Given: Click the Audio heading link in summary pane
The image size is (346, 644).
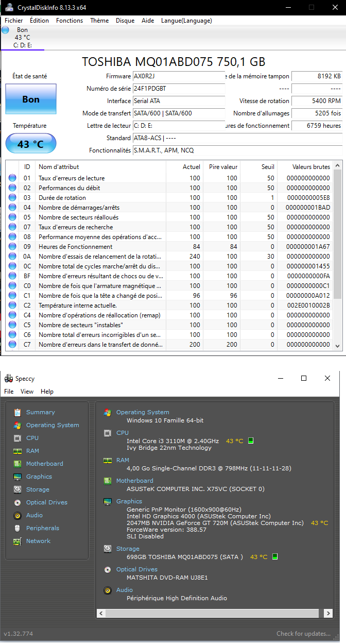Looking at the screenshot, I should [x=125, y=590].
